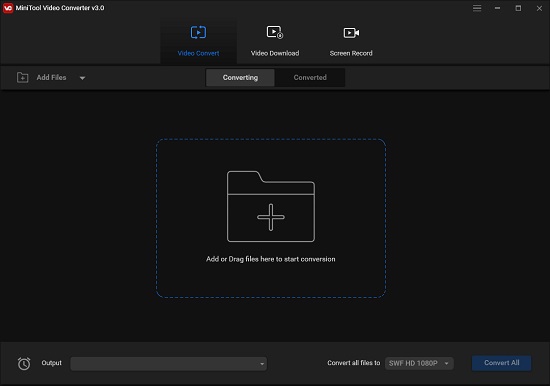Click 'Add or Drag files here to start conversion'

[x=270, y=259]
